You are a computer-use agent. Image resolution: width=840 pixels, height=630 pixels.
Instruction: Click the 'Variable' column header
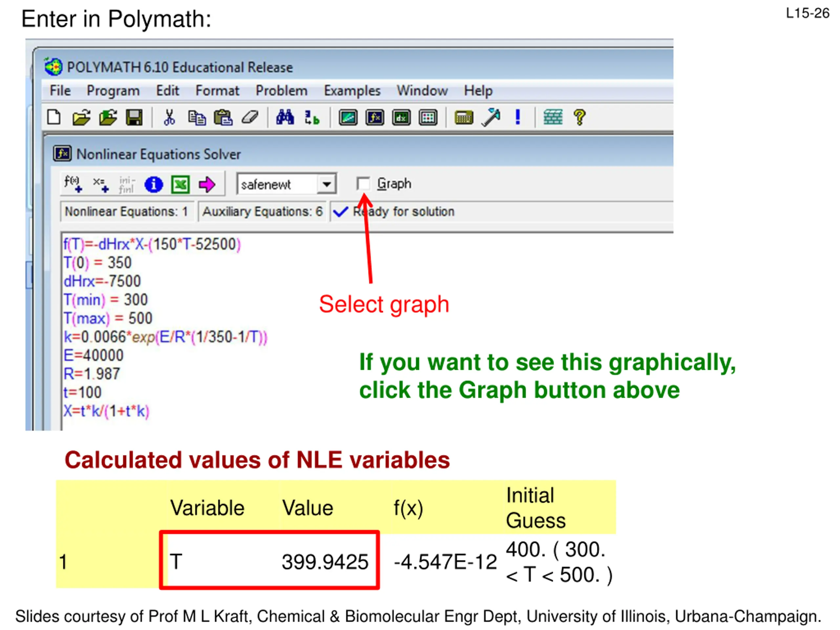tap(207, 508)
